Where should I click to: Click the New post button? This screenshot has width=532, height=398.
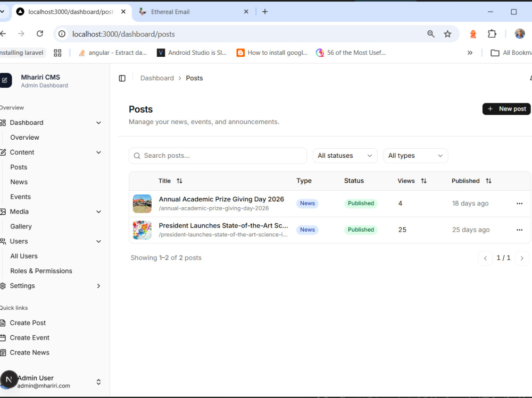coord(506,109)
